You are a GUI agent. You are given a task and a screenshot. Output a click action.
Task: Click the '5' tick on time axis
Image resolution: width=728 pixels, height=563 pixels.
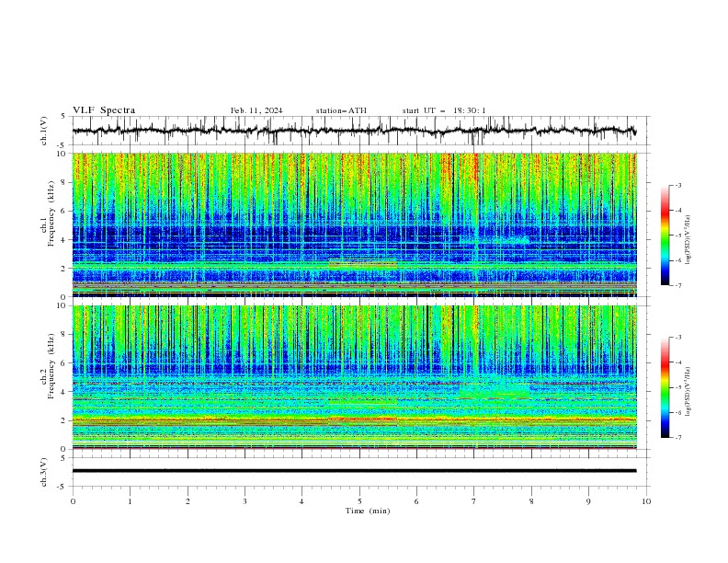coord(359,501)
